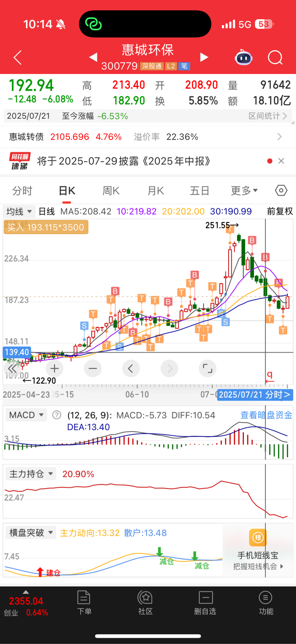This screenshot has height=644, width=296.
Task: Zoom out the K-line chart
Action: (92, 369)
